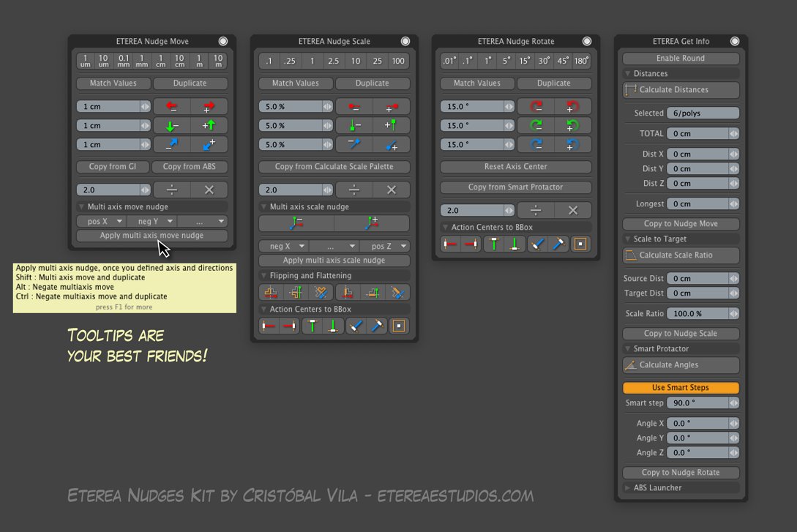This screenshot has height=532, width=797.
Task: Collapse Flipping and Flattening section
Action: pos(263,275)
